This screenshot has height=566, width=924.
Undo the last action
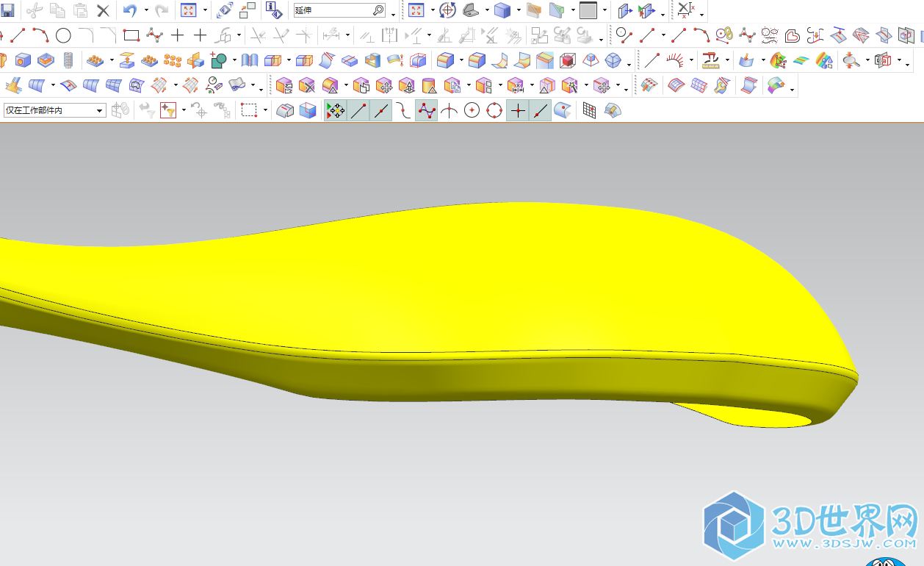click(130, 10)
